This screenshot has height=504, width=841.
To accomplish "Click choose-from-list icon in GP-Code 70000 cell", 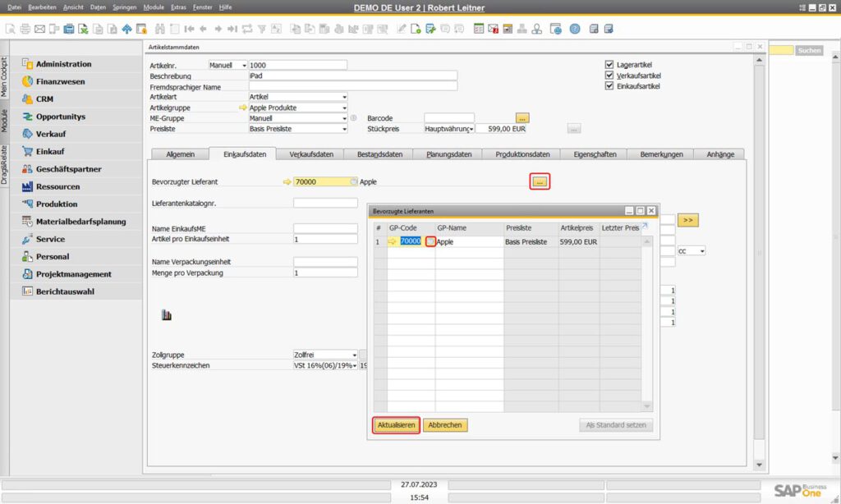I will (430, 242).
